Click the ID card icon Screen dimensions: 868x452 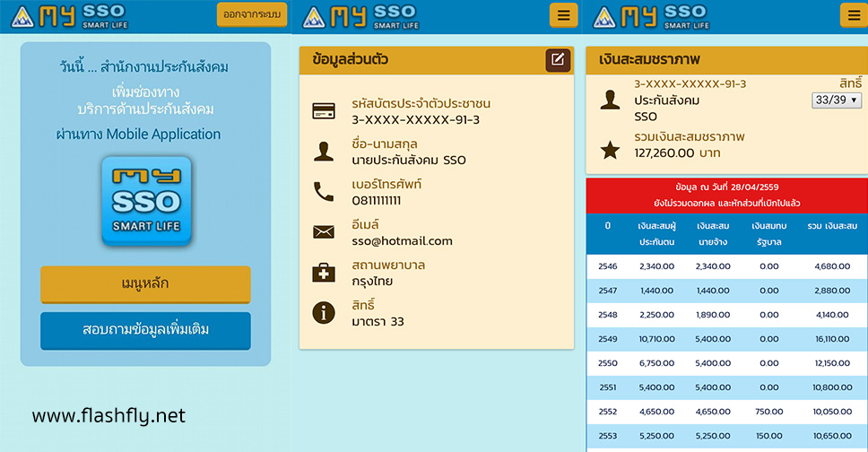click(323, 111)
